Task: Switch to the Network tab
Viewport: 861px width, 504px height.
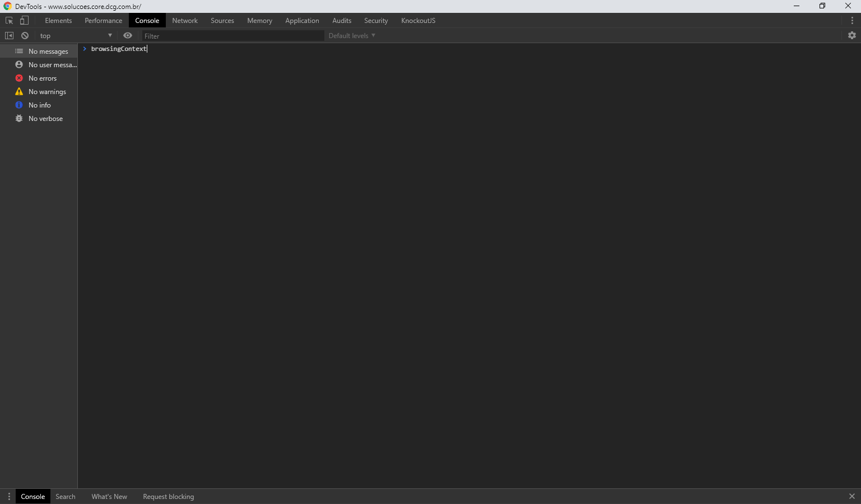Action: coord(185,21)
